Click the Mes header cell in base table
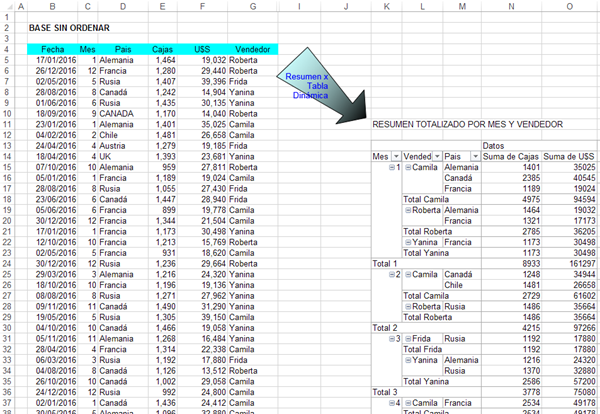Viewport: 600px width, 414px height. click(x=88, y=49)
